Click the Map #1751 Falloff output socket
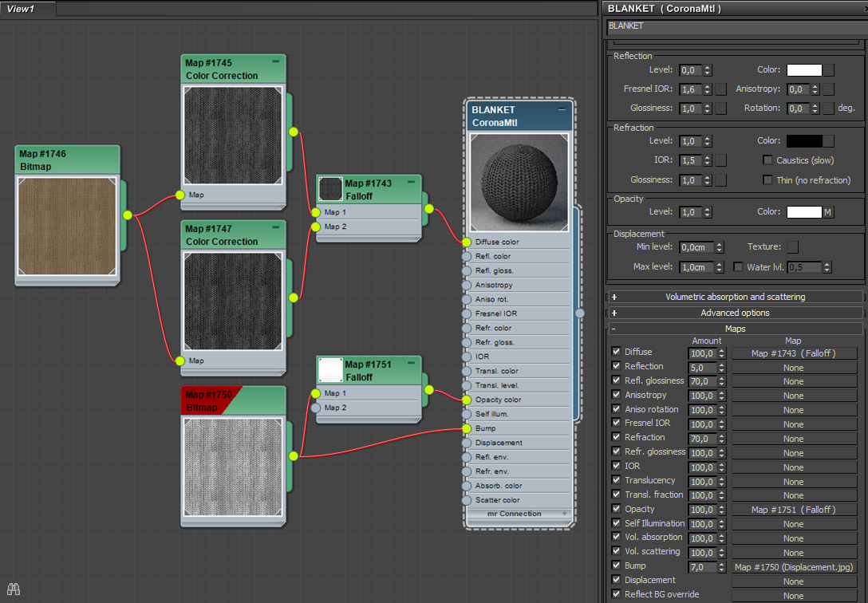This screenshot has height=603, width=868. (429, 389)
